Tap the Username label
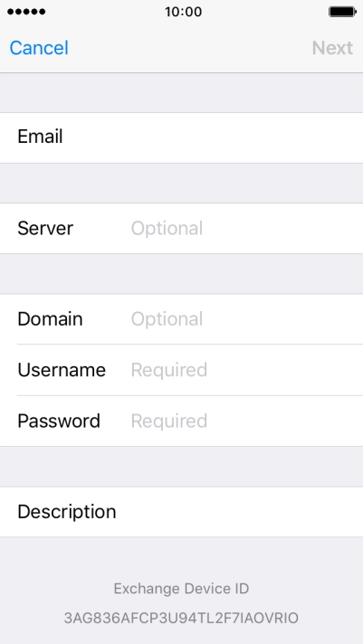 [62, 370]
